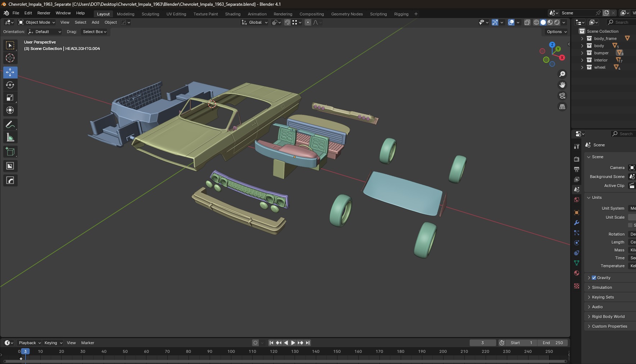This screenshot has width=636, height=364.
Task: Open the Physics properties tab icon
Action: [x=577, y=243]
